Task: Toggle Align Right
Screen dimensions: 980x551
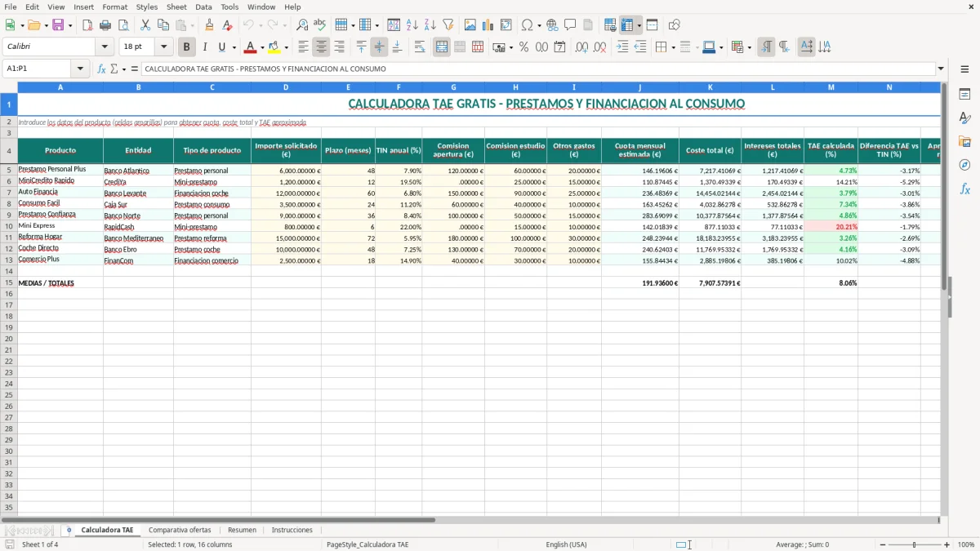Action: click(x=340, y=47)
